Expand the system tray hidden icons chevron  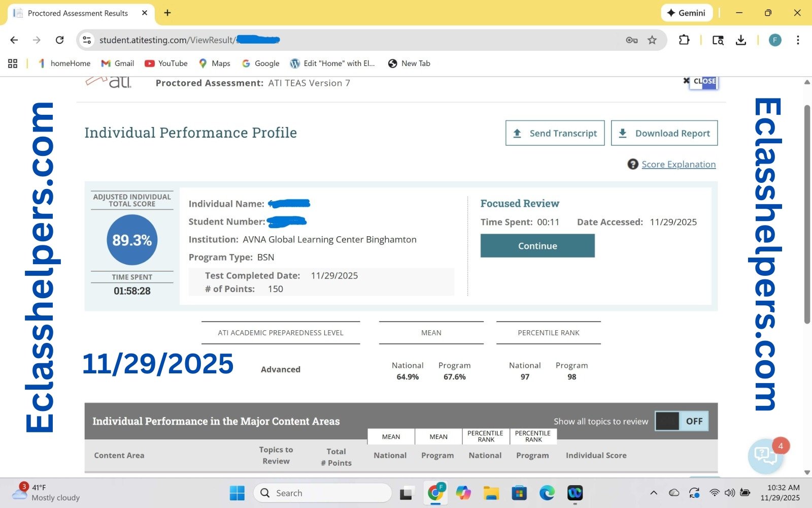(x=654, y=493)
